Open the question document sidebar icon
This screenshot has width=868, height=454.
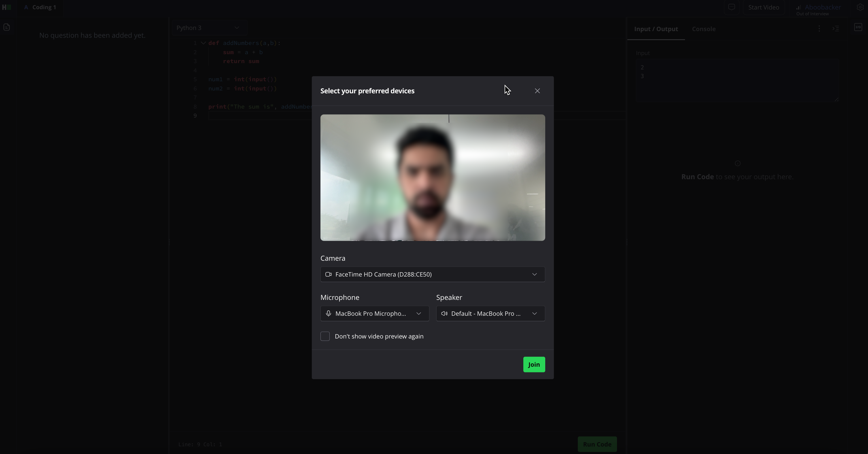click(x=7, y=27)
